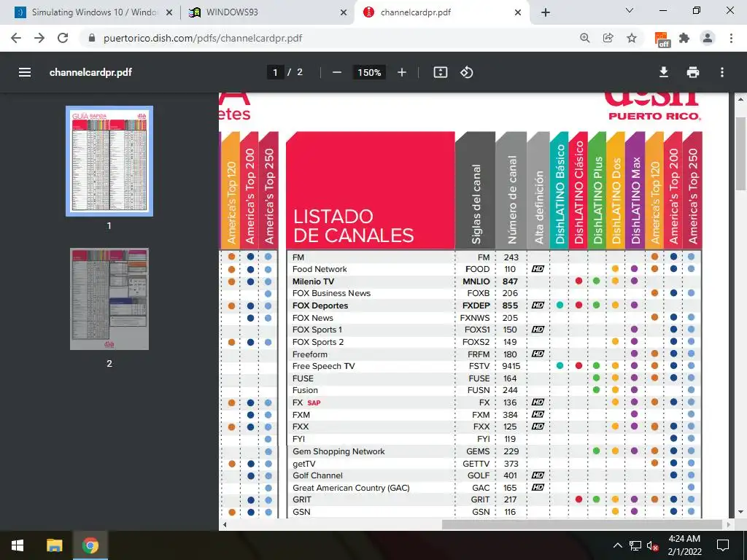Open File Explorer from taskbar
Screen dimensions: 747x560
[54, 545]
